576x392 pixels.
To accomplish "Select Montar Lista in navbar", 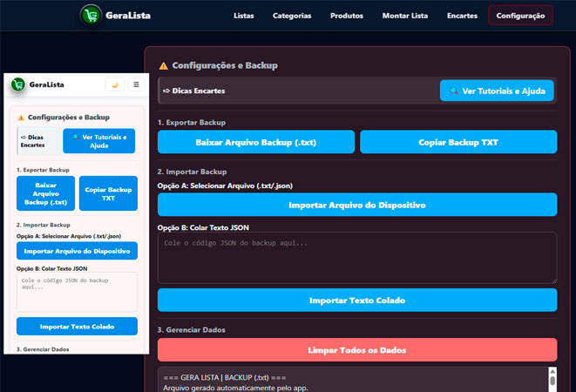I will (405, 16).
